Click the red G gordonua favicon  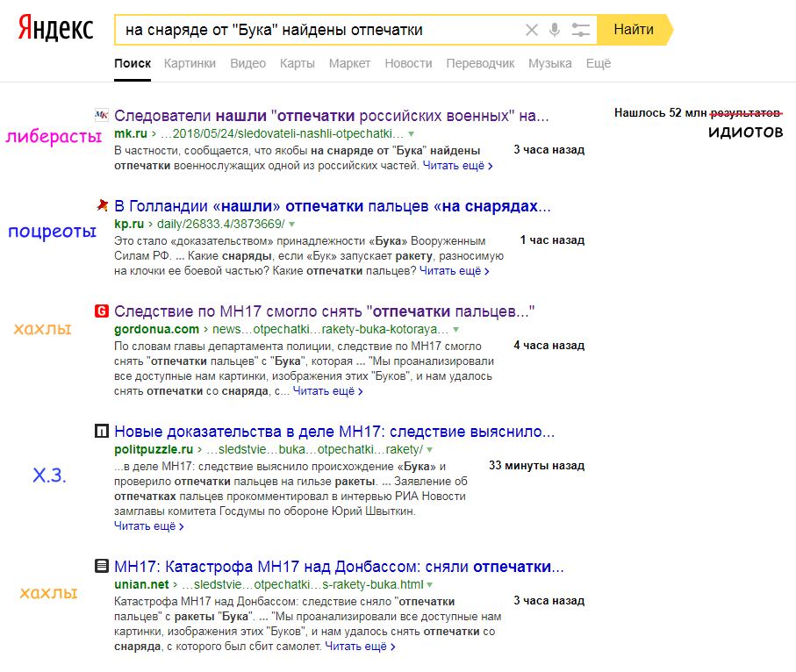[102, 311]
